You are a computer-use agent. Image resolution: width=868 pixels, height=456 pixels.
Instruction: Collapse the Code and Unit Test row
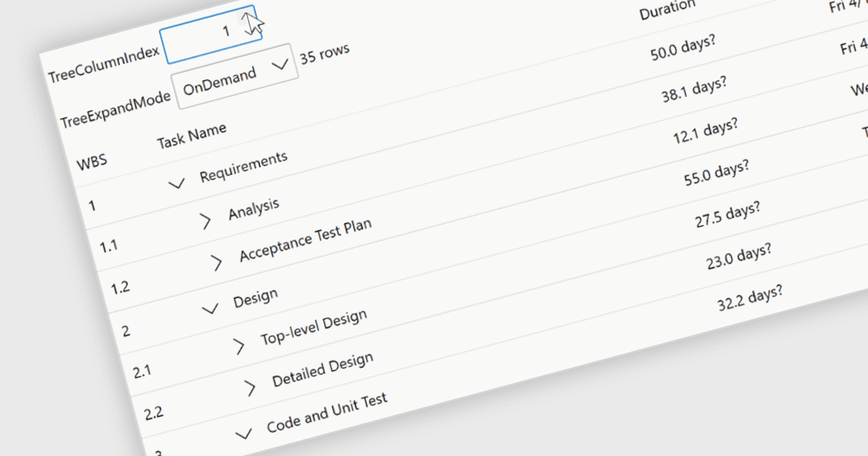coord(244,433)
